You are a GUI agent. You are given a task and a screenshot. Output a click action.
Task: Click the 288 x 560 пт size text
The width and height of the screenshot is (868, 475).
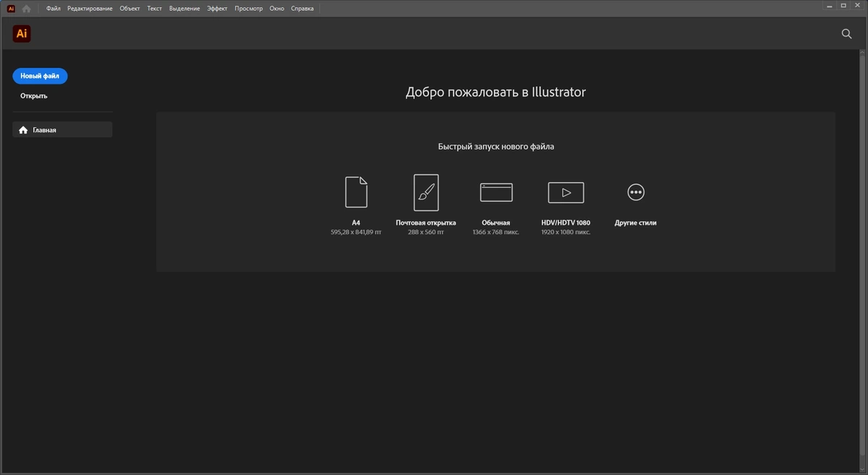coord(426,233)
